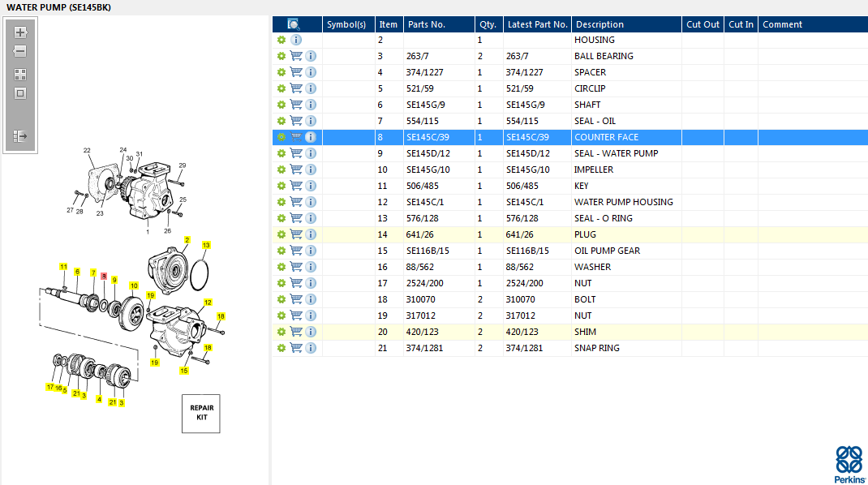Add part 317012 NUT to cart

296,315
